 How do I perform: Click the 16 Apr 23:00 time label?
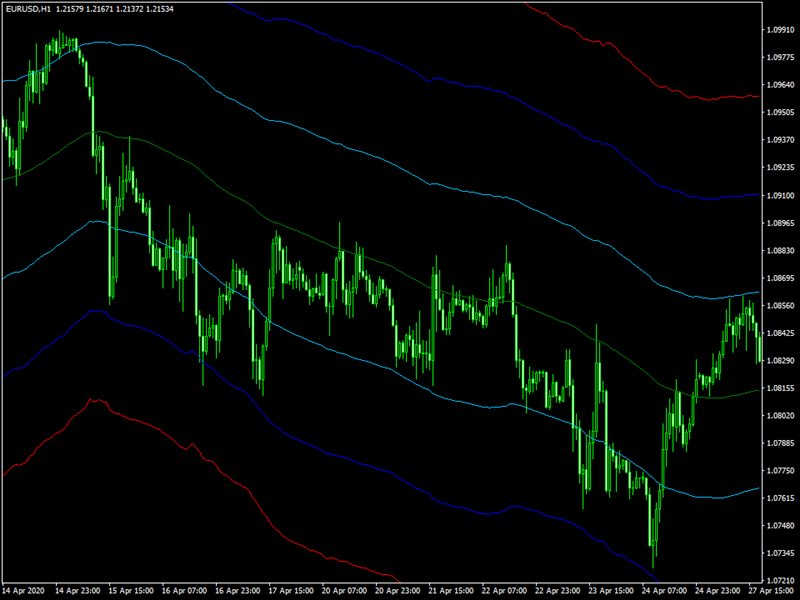(238, 591)
